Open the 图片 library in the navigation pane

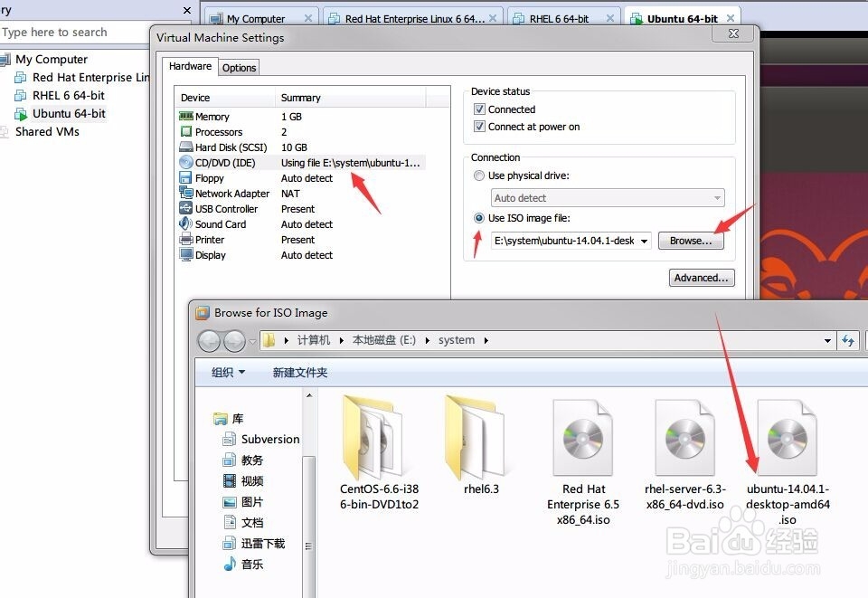click(x=243, y=502)
